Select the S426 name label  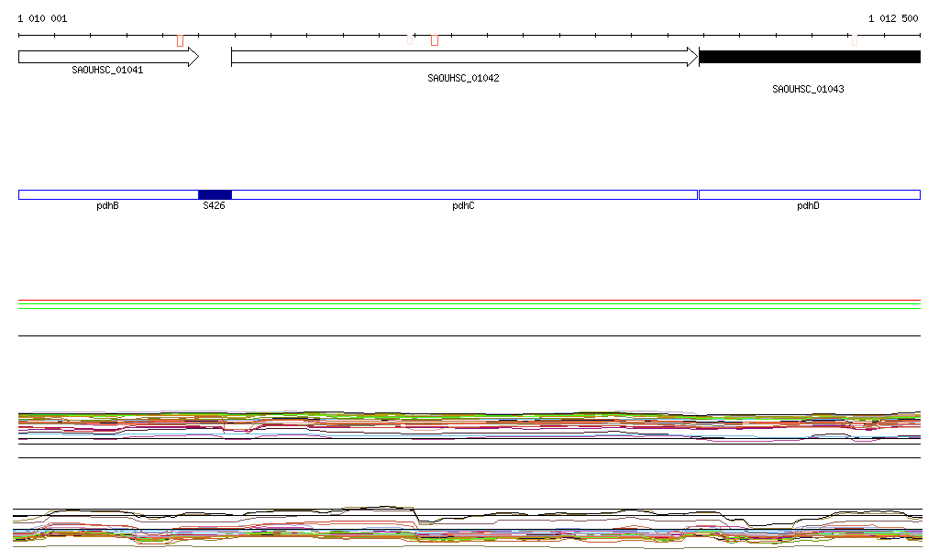point(214,206)
